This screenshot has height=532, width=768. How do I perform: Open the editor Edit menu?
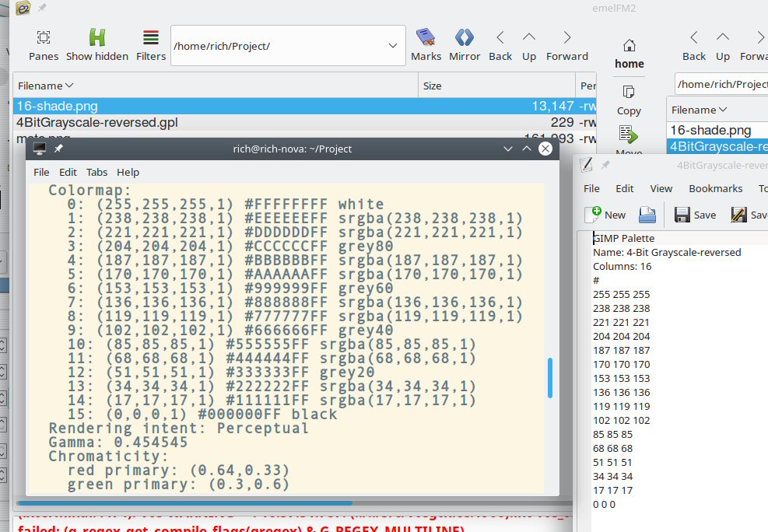tap(625, 188)
